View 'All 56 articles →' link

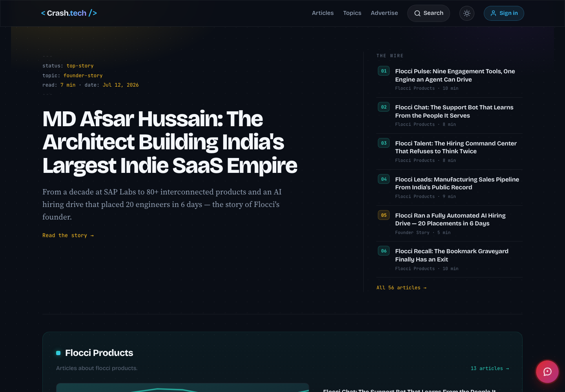pos(401,288)
